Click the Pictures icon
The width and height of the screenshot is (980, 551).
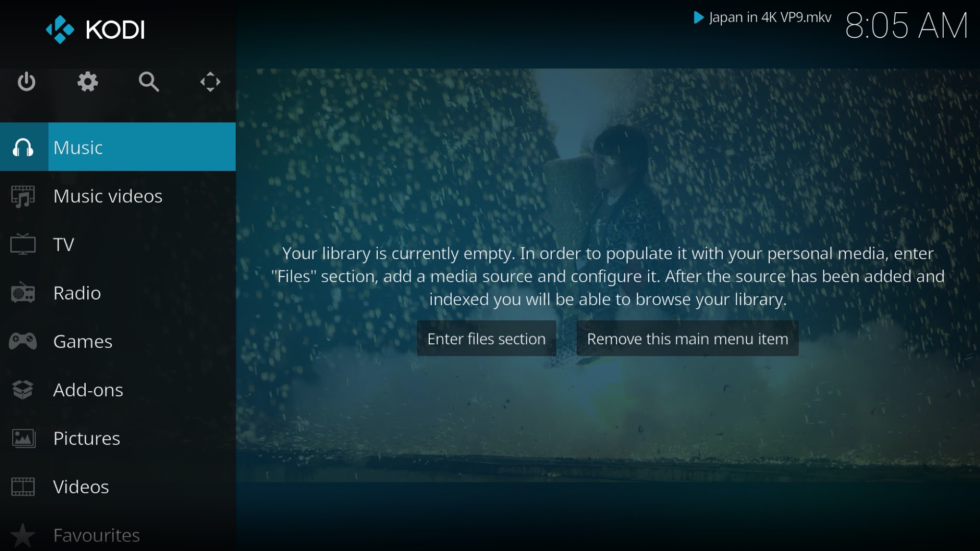pyautogui.click(x=23, y=438)
